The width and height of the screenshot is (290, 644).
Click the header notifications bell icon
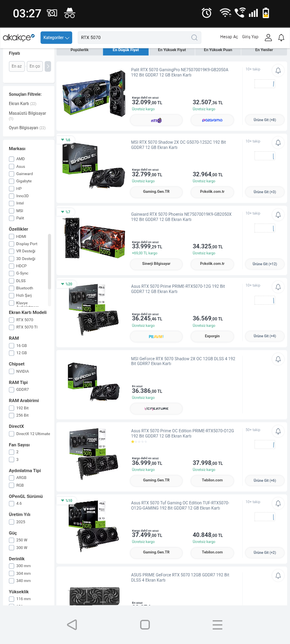281,37
